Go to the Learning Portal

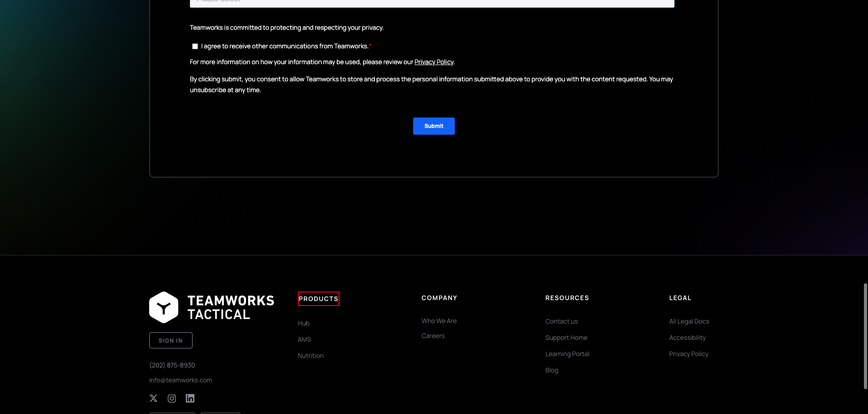pos(567,354)
